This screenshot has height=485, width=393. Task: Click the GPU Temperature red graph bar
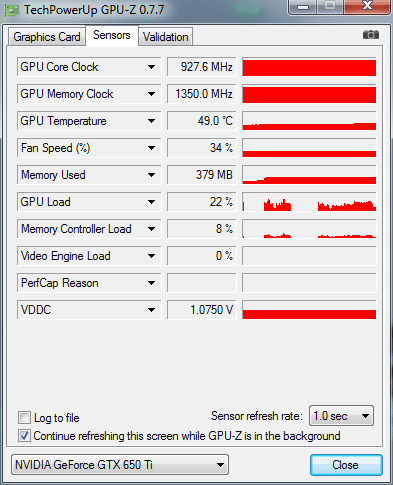[309, 121]
